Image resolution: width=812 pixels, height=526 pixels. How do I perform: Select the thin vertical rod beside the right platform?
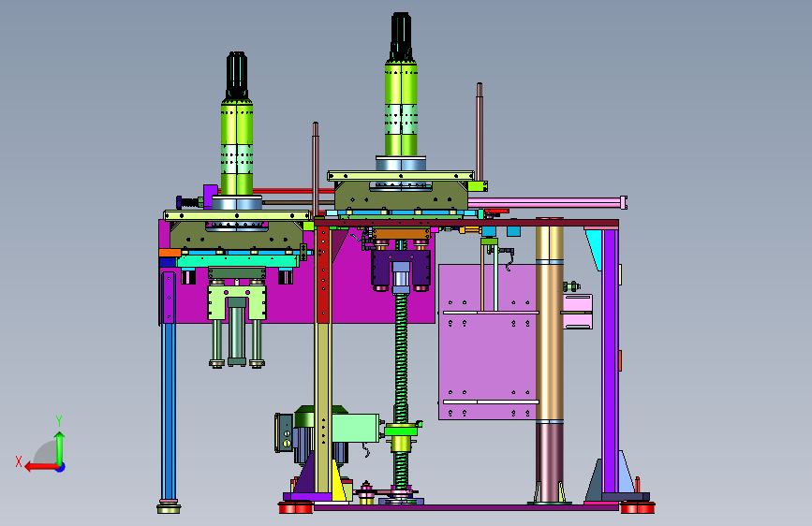(x=480, y=131)
